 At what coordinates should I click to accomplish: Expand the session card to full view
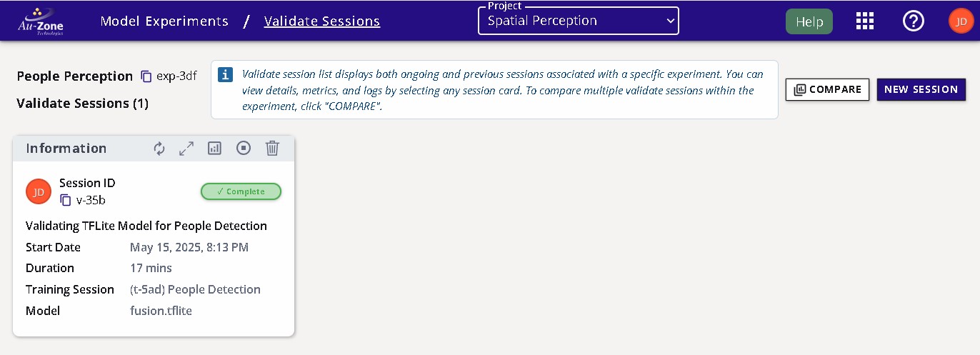click(186, 149)
